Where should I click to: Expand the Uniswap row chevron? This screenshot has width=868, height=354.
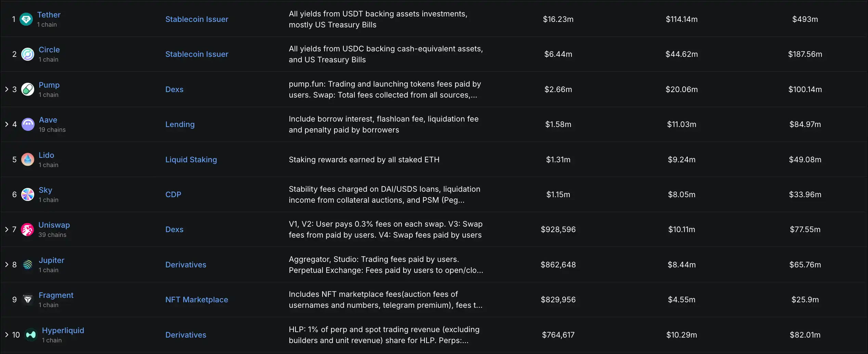coord(6,229)
